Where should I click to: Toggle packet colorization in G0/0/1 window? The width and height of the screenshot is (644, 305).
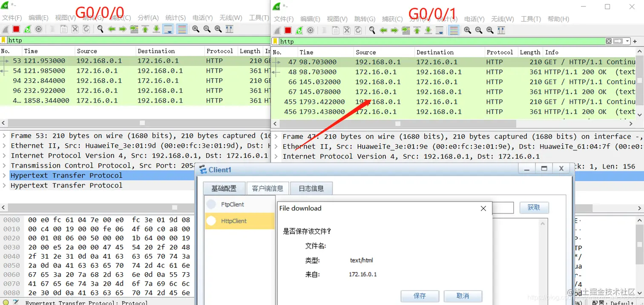454,30
